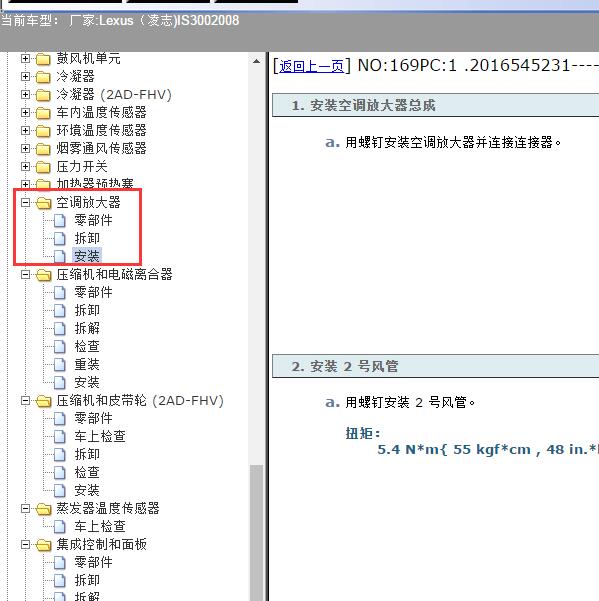Click the open folder icon of 压缩机和皮带轮
Viewport: 599px width, 601px height.
point(44,401)
